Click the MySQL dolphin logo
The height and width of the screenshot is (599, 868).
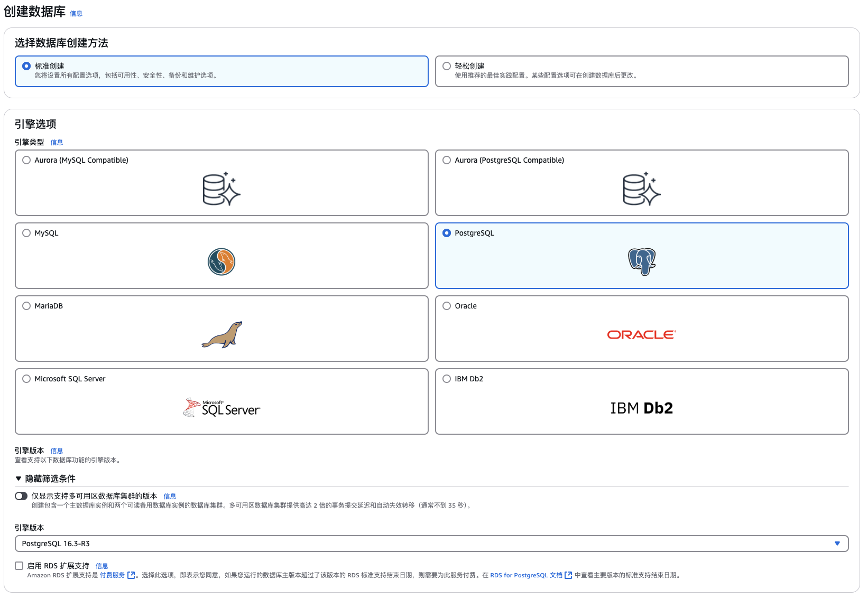pos(221,262)
